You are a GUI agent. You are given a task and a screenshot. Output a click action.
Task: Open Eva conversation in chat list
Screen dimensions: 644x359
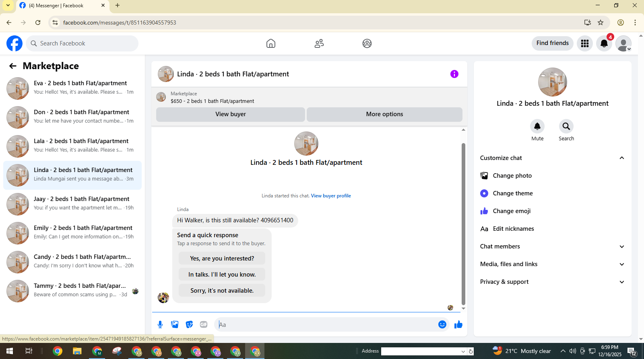point(72,88)
